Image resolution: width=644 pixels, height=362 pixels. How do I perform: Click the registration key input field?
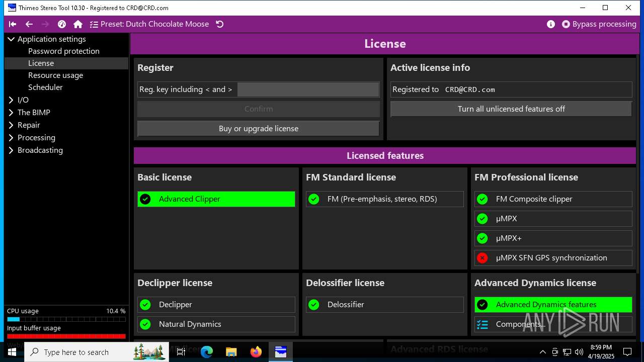(308, 89)
